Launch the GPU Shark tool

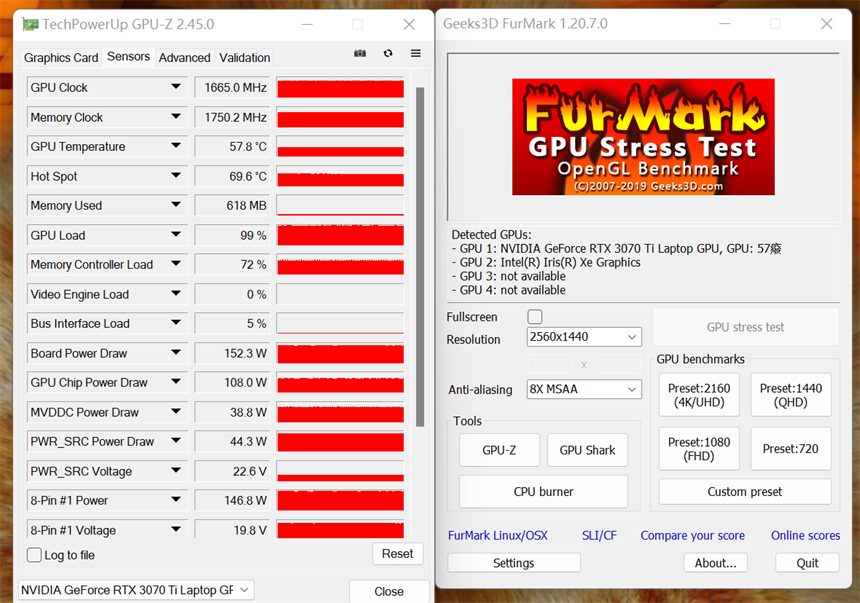587,450
